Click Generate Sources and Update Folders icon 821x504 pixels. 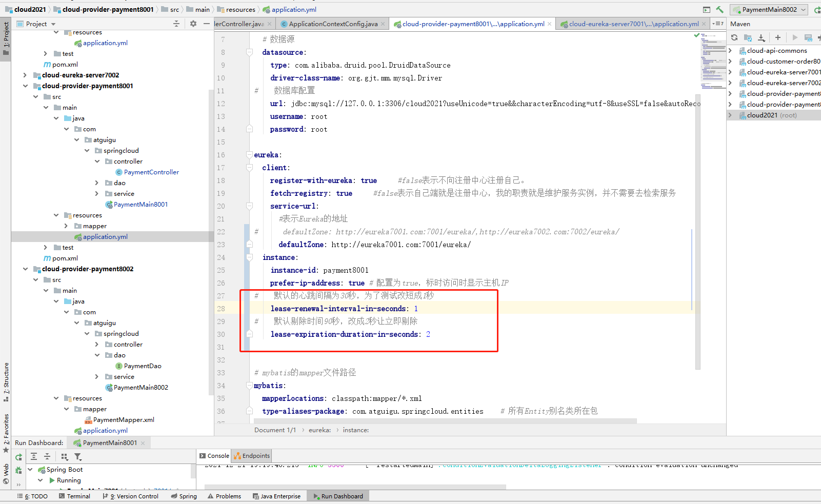(748, 37)
